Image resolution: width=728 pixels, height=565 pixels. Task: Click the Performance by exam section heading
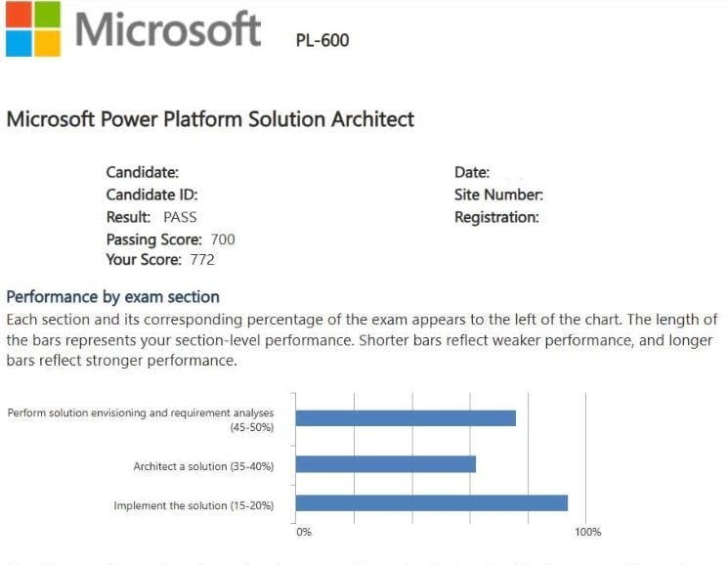click(112, 296)
